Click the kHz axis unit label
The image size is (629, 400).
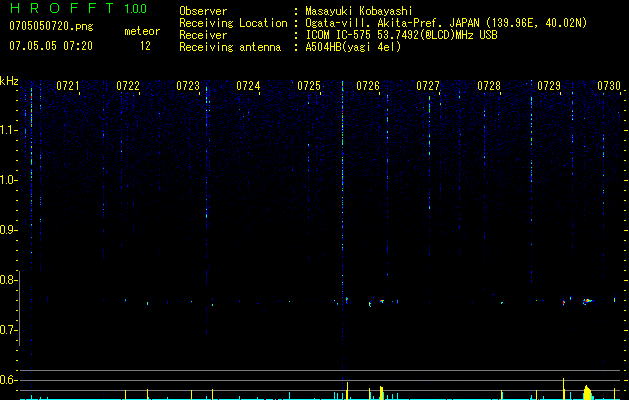pos(9,81)
